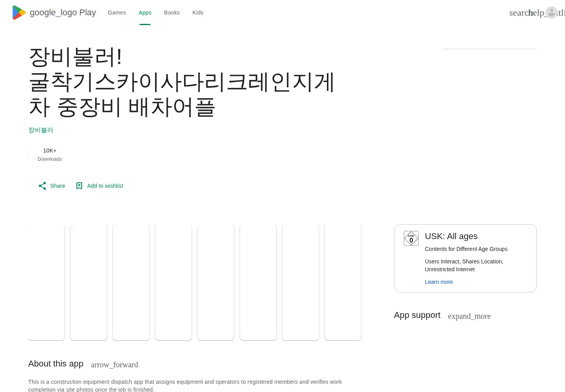The height and width of the screenshot is (392, 565).
Task: Switch to the Kids tab
Action: (x=198, y=13)
